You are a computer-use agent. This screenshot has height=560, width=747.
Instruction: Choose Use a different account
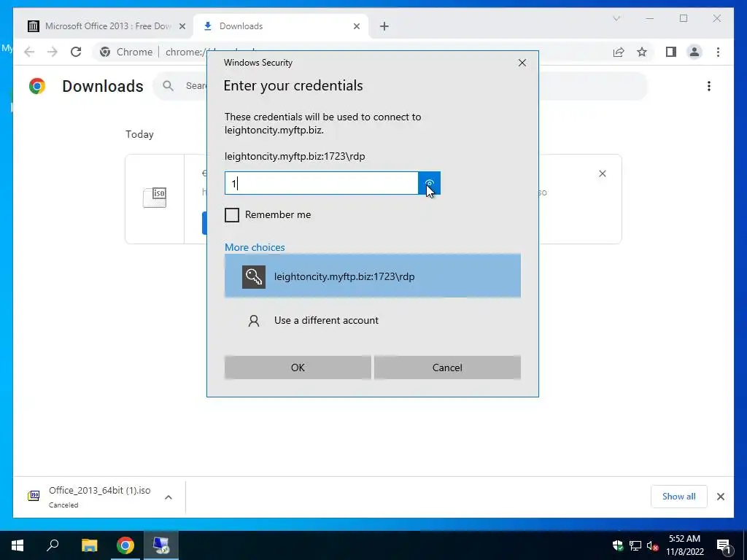click(x=373, y=320)
